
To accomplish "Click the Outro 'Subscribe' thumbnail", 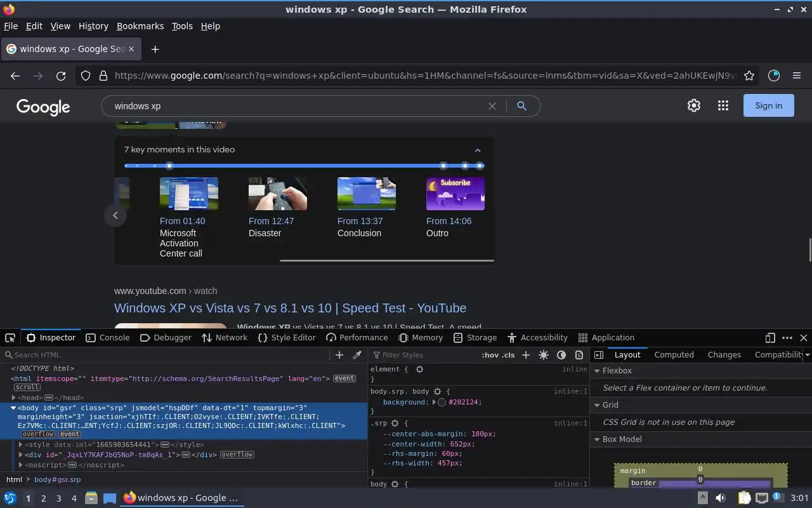I will 455,194.
